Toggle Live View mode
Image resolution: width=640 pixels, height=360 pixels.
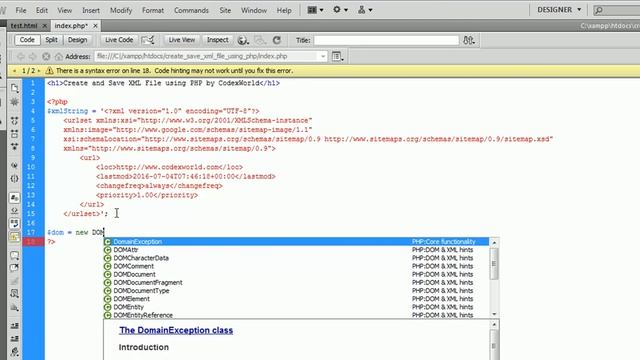pos(182,40)
